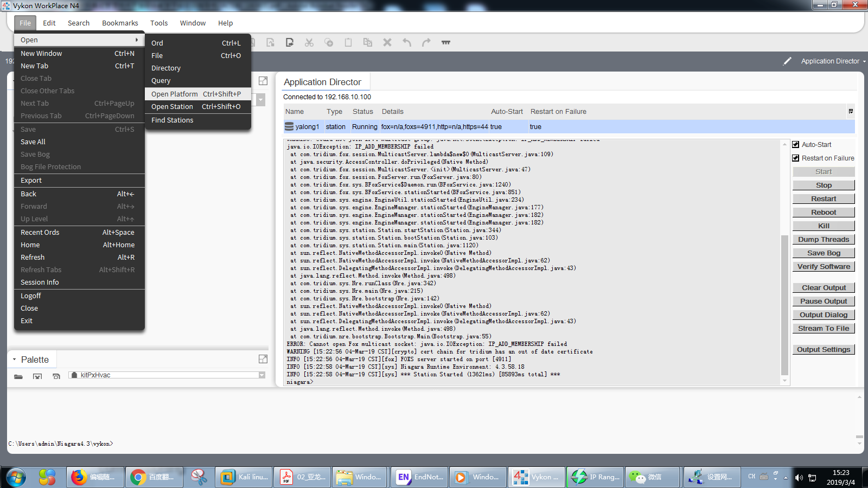
Task: Toggle the Auto-Start checkbox
Action: point(796,145)
